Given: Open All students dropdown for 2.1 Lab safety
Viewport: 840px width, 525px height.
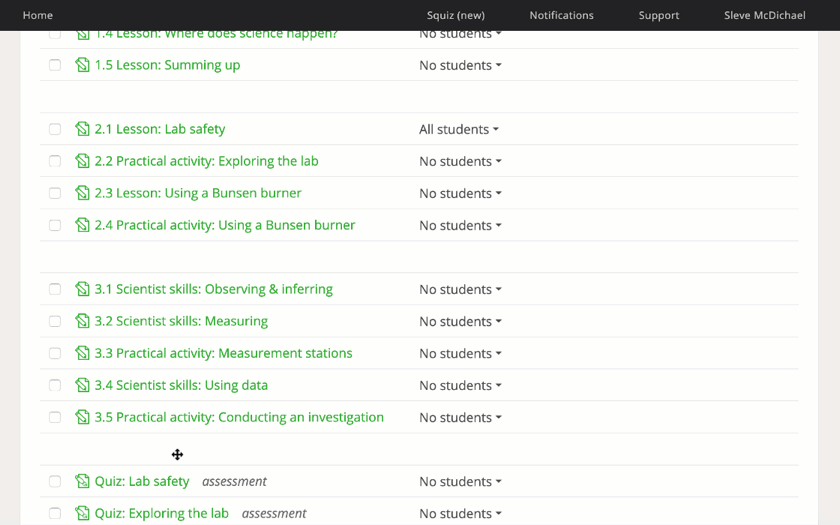Looking at the screenshot, I should pyautogui.click(x=459, y=129).
